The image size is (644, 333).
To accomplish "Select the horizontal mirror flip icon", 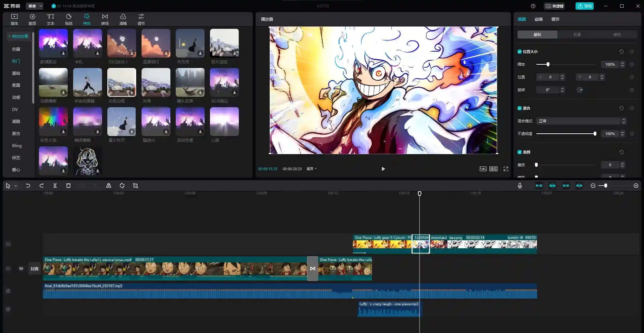I will 108,185.
